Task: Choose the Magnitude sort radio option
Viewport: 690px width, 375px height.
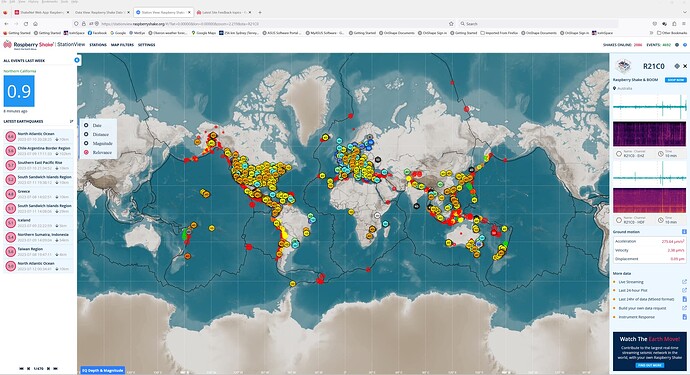Action: [86, 143]
